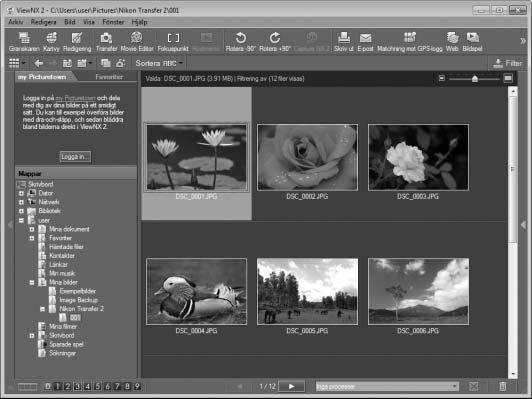The height and width of the screenshot is (399, 532).
Task: Rotate the image with Rotera -90°
Action: click(241, 42)
